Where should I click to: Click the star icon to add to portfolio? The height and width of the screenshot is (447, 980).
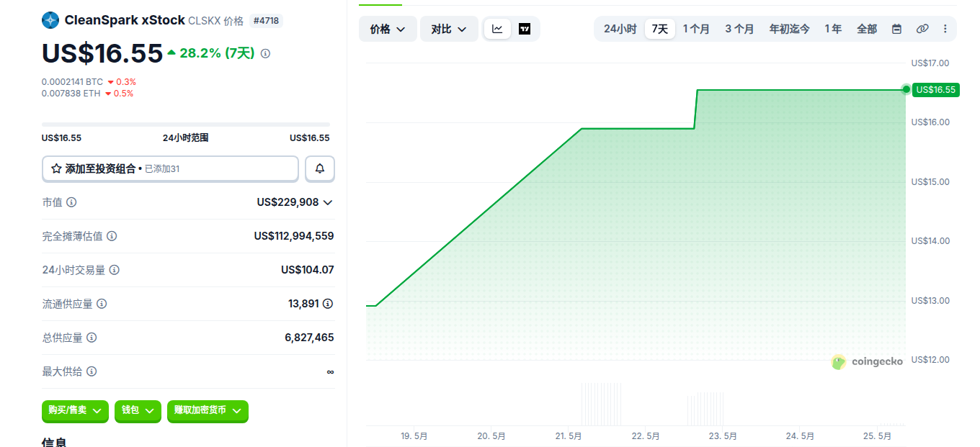56,169
